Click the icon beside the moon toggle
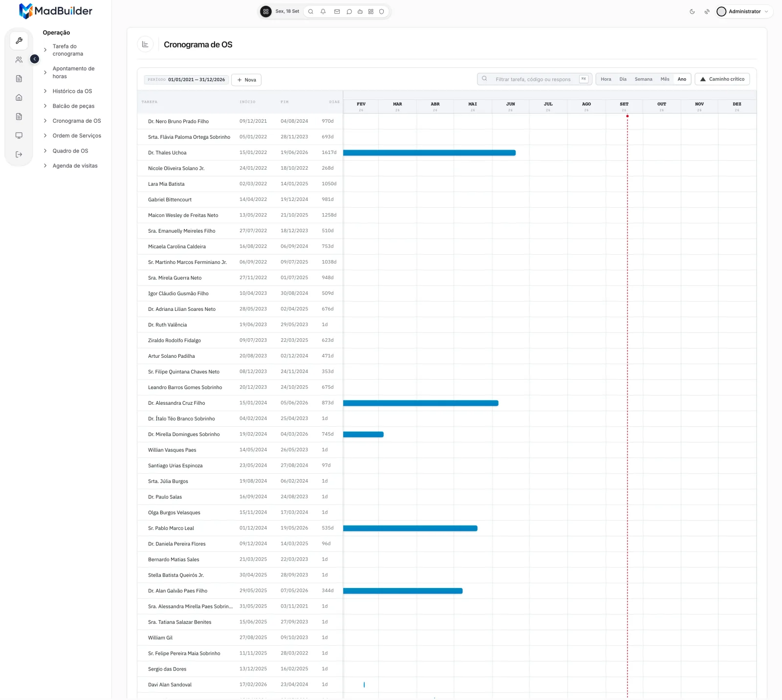Screen dimensions: 782x700 click(x=707, y=12)
